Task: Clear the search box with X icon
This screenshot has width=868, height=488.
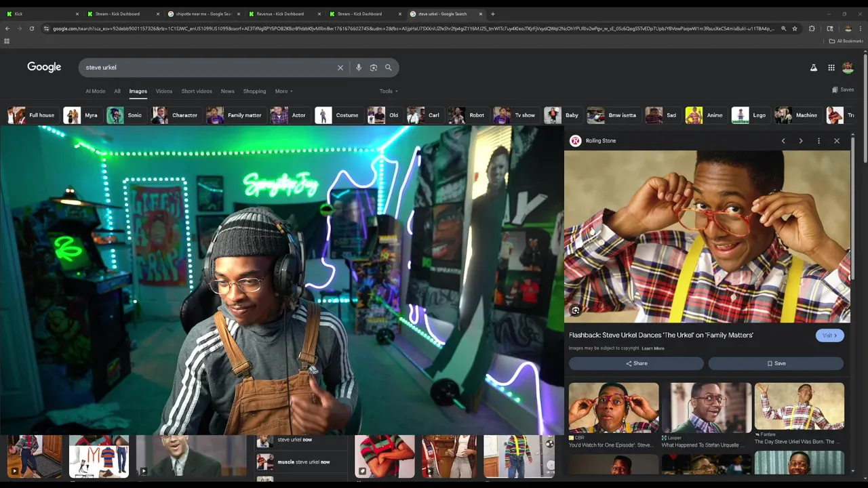Action: (340, 68)
